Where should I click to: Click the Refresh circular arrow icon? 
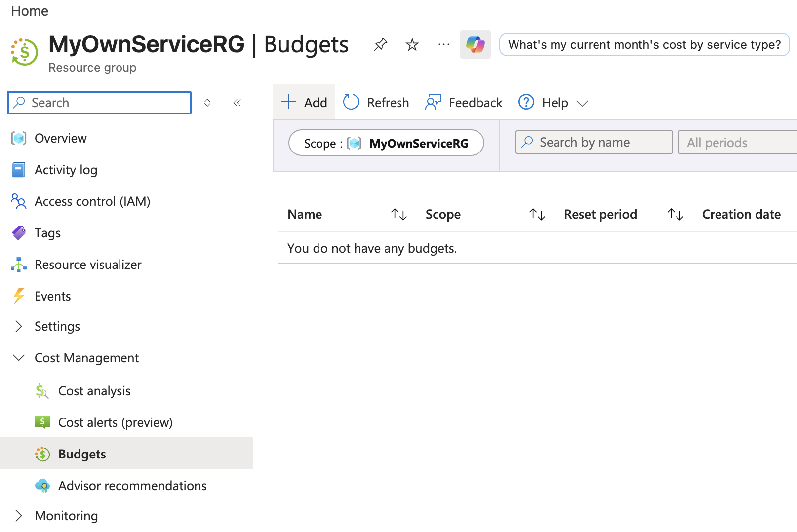tap(351, 102)
